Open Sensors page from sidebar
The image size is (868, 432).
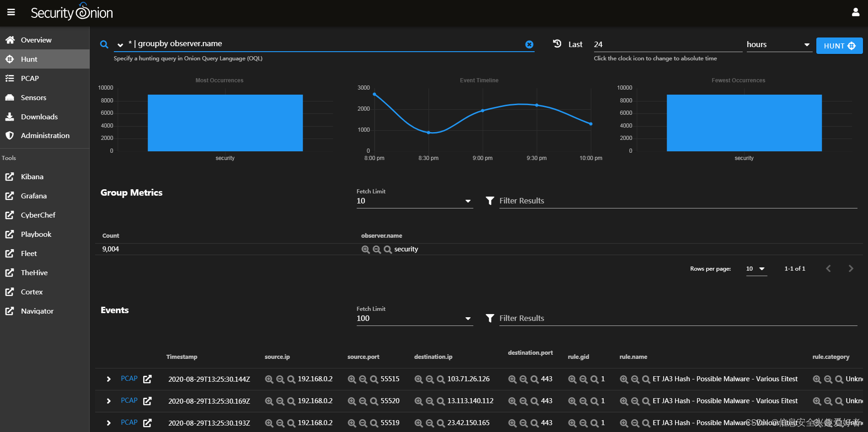[44, 97]
